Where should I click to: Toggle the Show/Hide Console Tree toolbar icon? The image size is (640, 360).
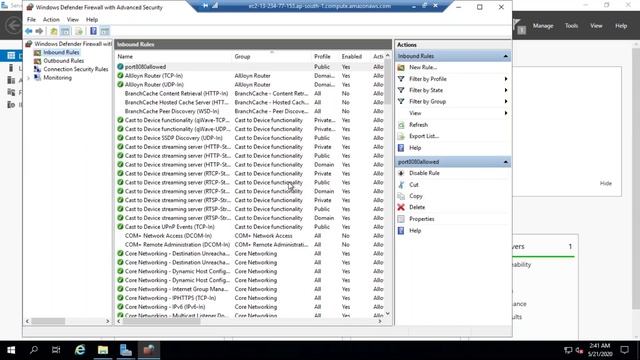click(65, 31)
